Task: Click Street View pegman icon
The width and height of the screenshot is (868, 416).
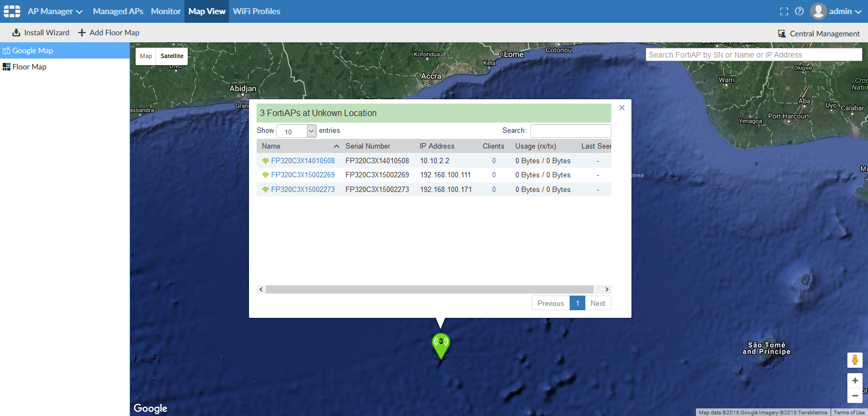Action: tap(855, 360)
